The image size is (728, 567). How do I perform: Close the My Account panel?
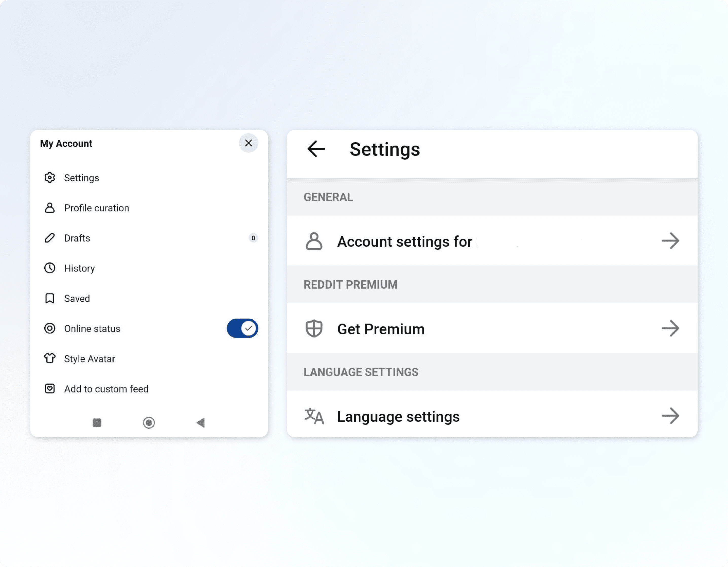point(248,143)
